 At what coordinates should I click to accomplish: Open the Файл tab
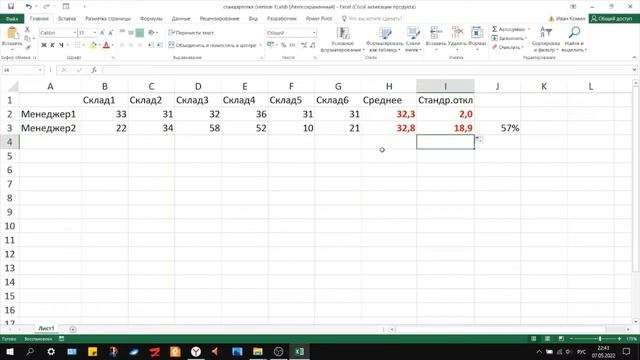click(12, 18)
